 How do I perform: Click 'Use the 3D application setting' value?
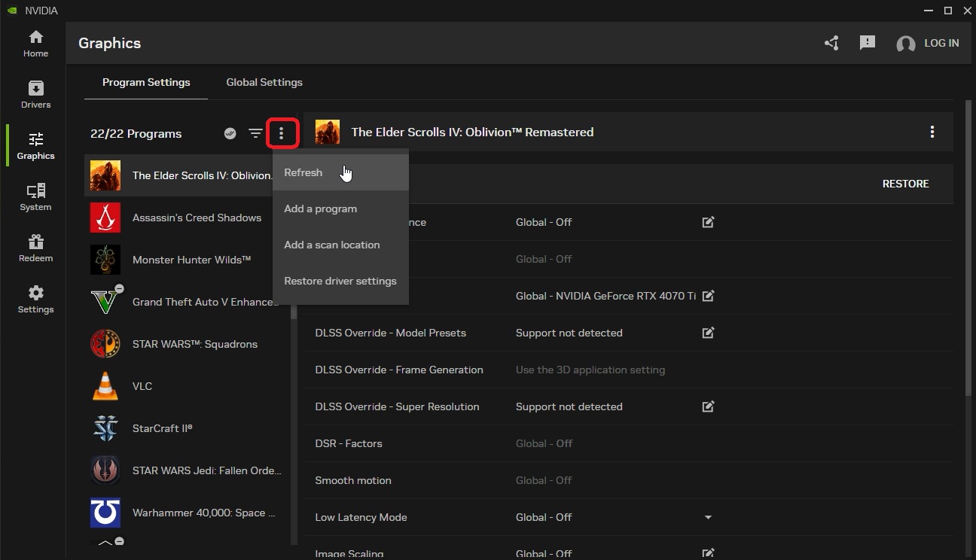(590, 370)
